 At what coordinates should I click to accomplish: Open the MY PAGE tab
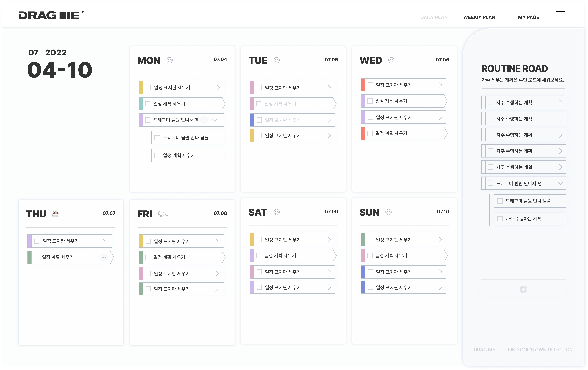tap(528, 17)
